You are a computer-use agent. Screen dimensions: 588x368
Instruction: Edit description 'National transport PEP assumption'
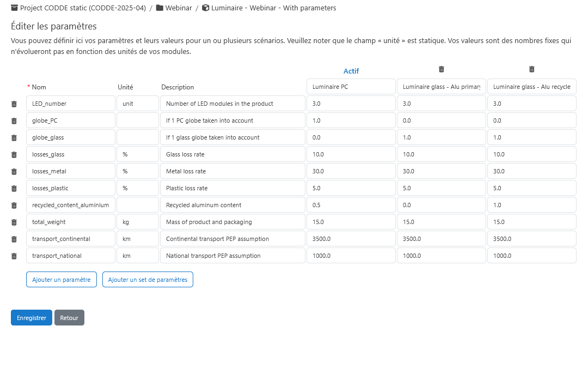232,256
